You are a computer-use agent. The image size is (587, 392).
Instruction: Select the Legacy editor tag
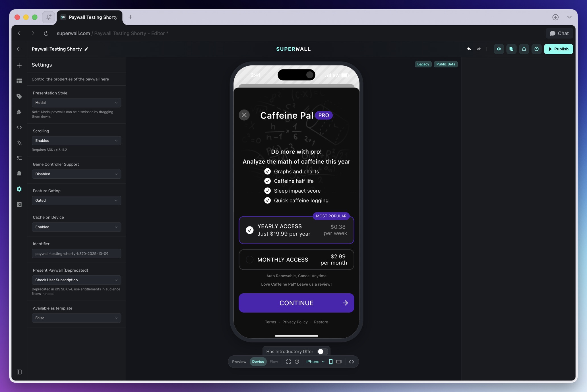point(423,64)
